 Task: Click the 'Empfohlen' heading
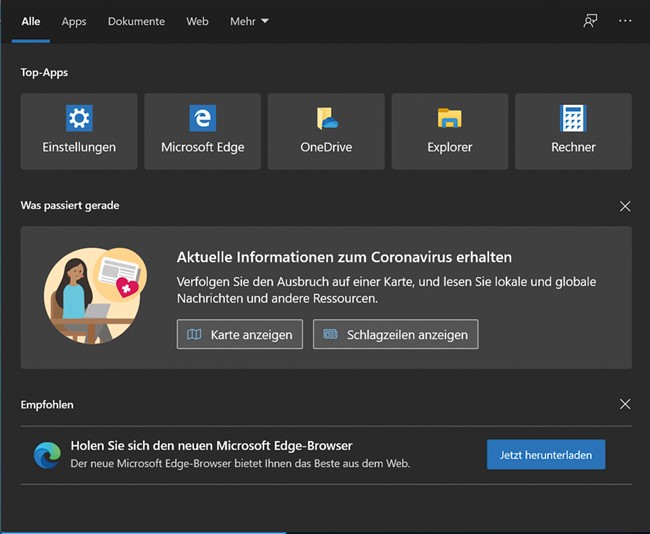click(x=47, y=405)
